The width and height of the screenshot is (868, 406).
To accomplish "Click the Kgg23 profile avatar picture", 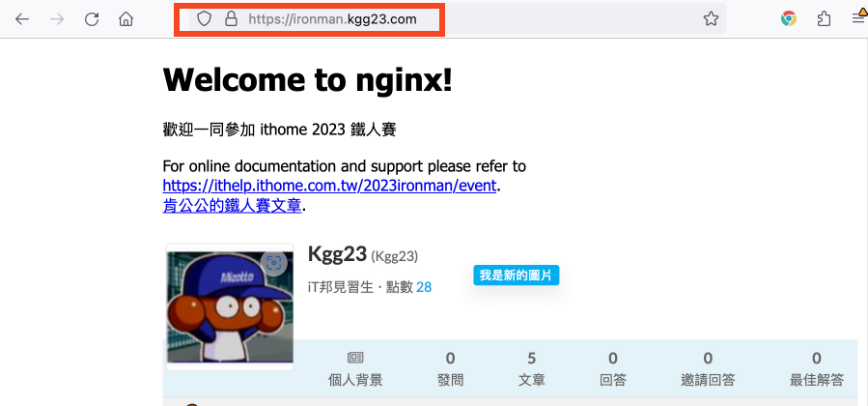I will click(231, 306).
